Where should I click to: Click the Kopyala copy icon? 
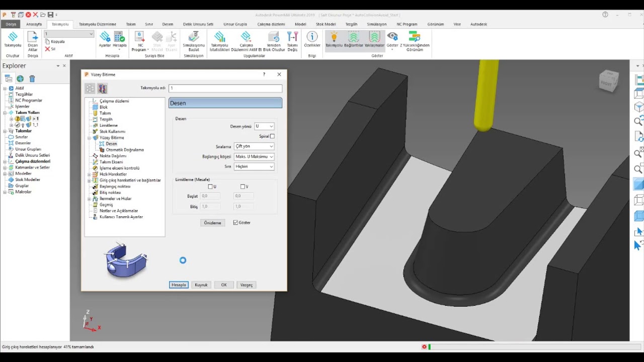point(47,42)
